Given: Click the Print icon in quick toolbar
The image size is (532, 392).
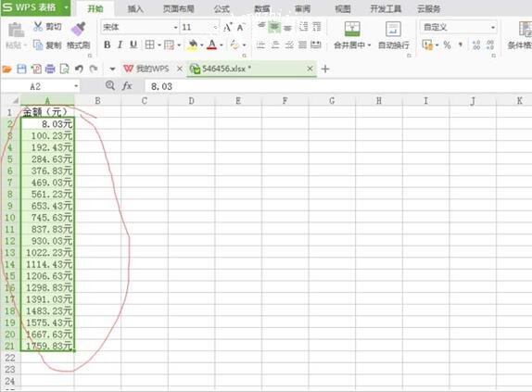Looking at the screenshot, I should pyautogui.click(x=50, y=69).
